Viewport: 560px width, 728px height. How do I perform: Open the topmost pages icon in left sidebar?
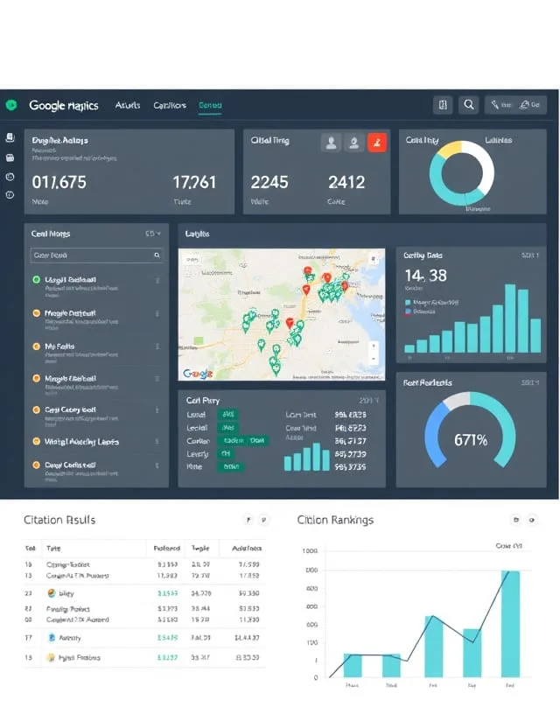coord(10,137)
